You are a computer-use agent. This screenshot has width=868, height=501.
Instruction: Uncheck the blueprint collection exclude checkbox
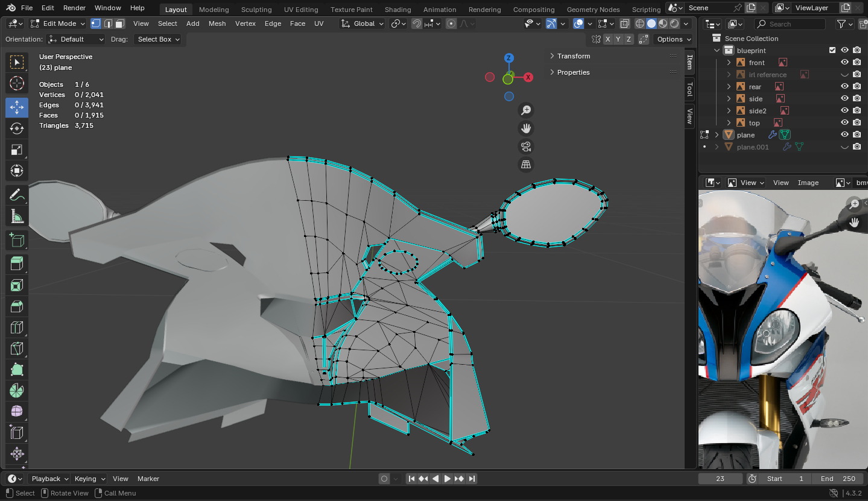coord(832,51)
